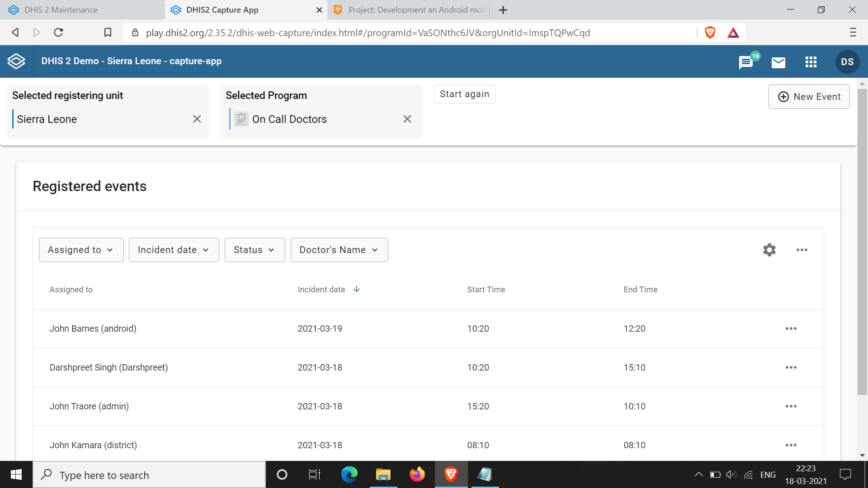Switch to DHIS 2 Maintenance tab
The image size is (868, 488).
[61, 10]
